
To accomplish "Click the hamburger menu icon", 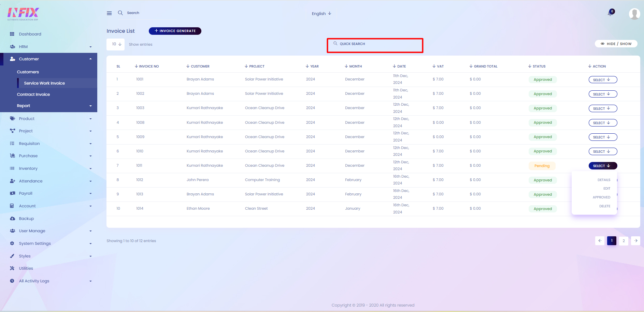I will click(109, 13).
